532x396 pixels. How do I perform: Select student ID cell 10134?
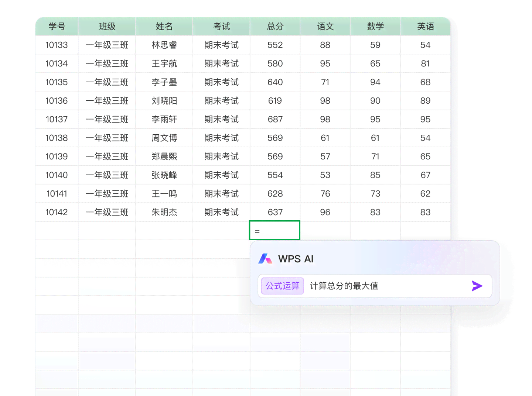(x=57, y=63)
